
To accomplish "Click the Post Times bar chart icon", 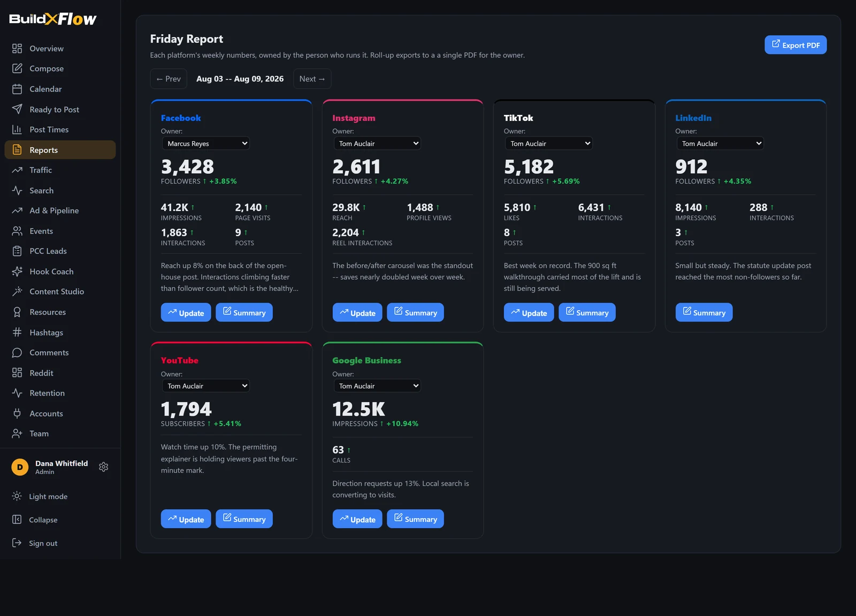I will pos(17,129).
